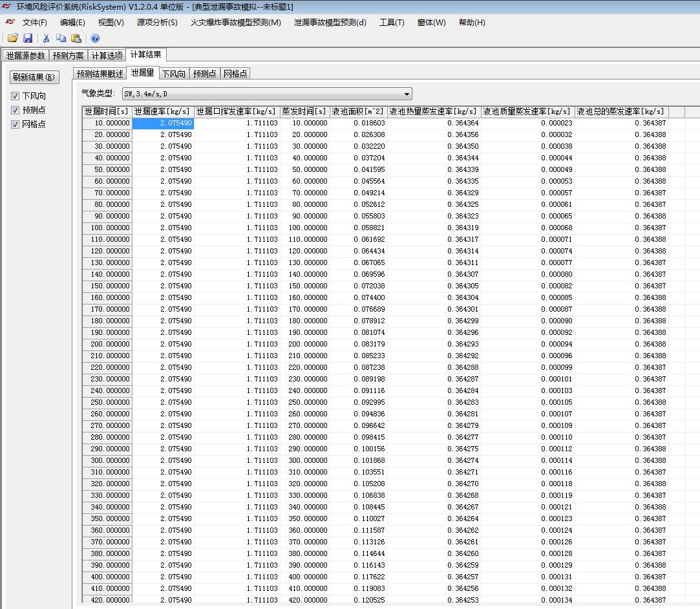Viewport: 700px width, 609px height.
Task: Click the 液池质量蒸发速率[kg/s] column header
Action: tap(527, 112)
